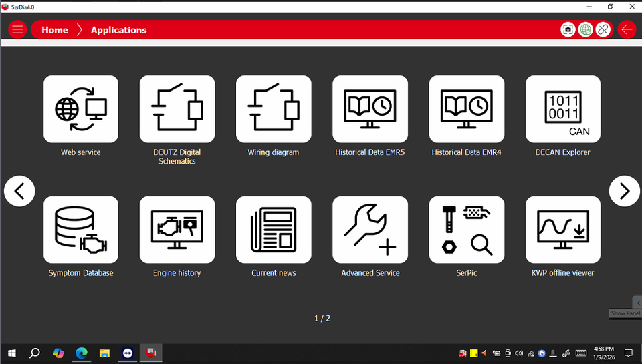Screen dimensions: 642x364
Task: Open the Copilot taskbar icon
Action: [58, 353]
